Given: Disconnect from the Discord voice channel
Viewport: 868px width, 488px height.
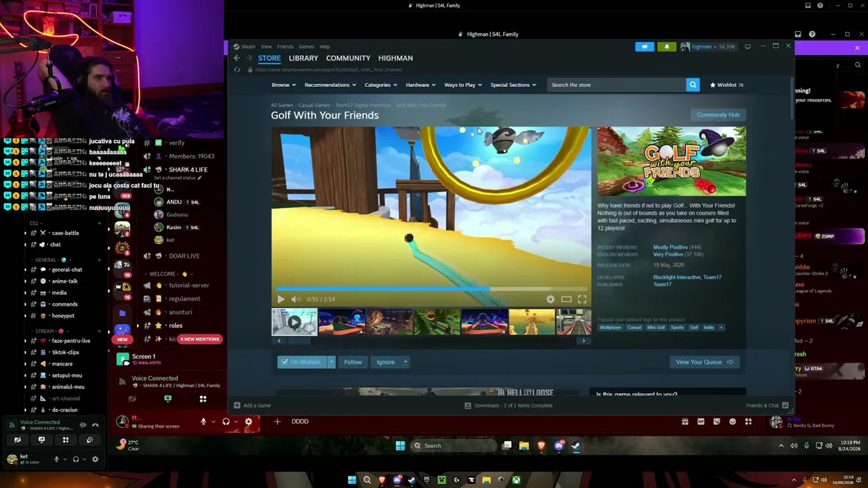Looking at the screenshot, I should tap(95, 425).
